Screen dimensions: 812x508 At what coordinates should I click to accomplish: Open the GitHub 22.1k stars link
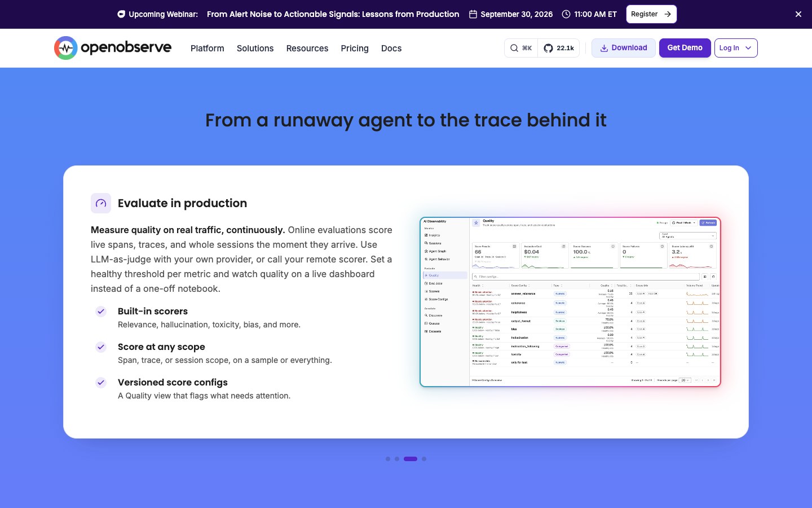click(558, 48)
